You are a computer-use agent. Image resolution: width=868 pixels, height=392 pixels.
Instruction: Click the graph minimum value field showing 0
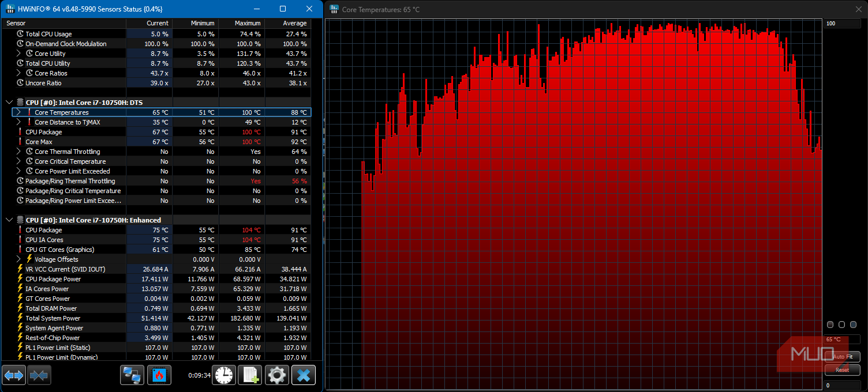point(843,385)
